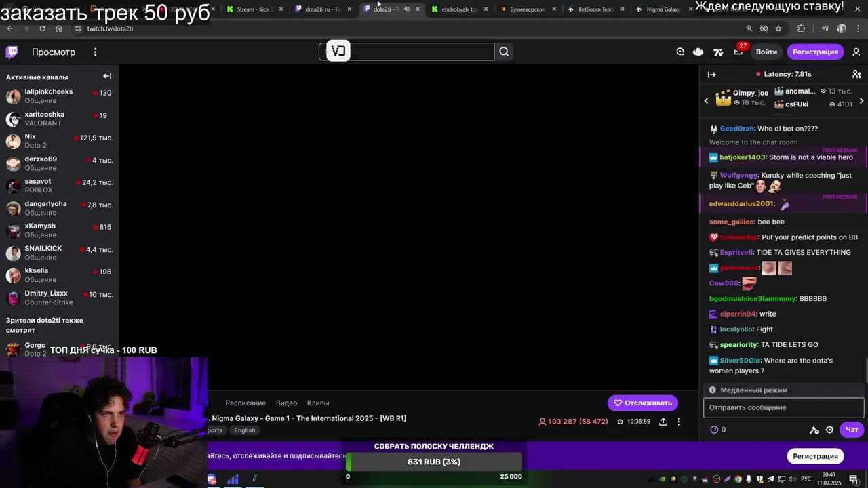Open Windows notification center icon
Viewport: 868px width, 488px height.
pyautogui.click(x=856, y=479)
